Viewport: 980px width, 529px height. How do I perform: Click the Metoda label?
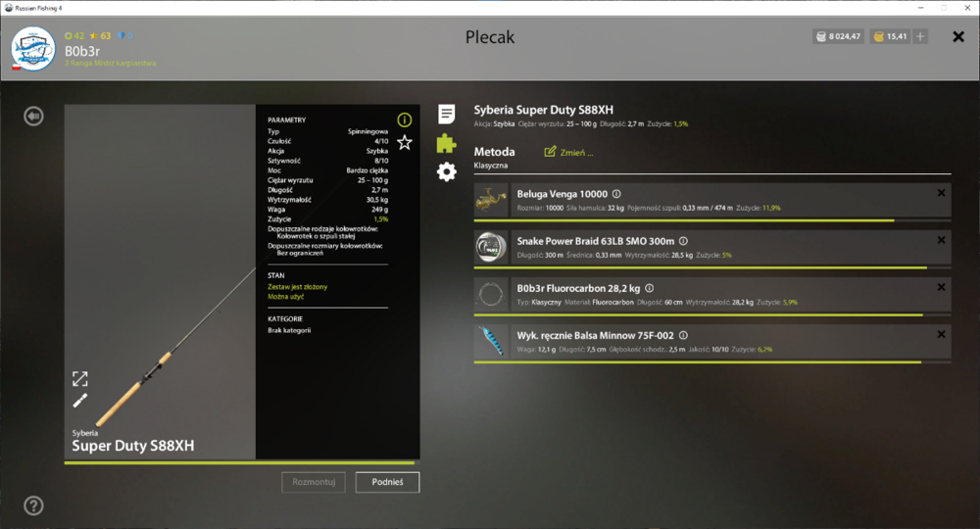point(494,152)
